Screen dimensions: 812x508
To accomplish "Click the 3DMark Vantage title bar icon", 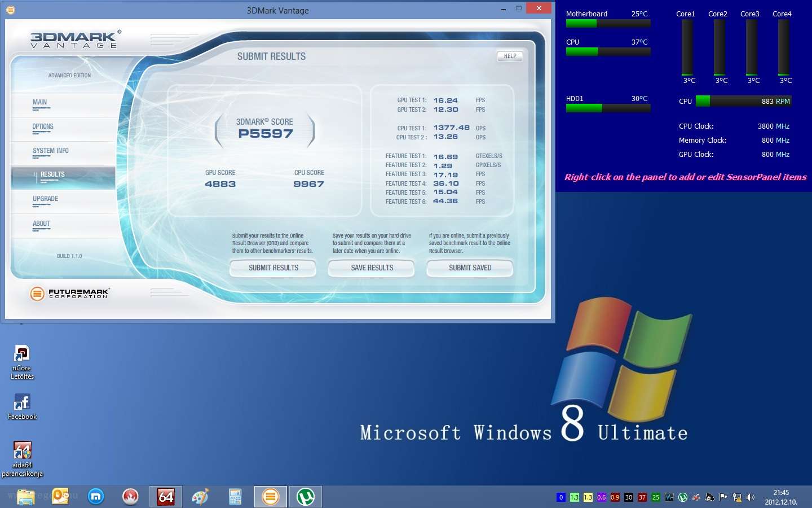I will 10,10.
